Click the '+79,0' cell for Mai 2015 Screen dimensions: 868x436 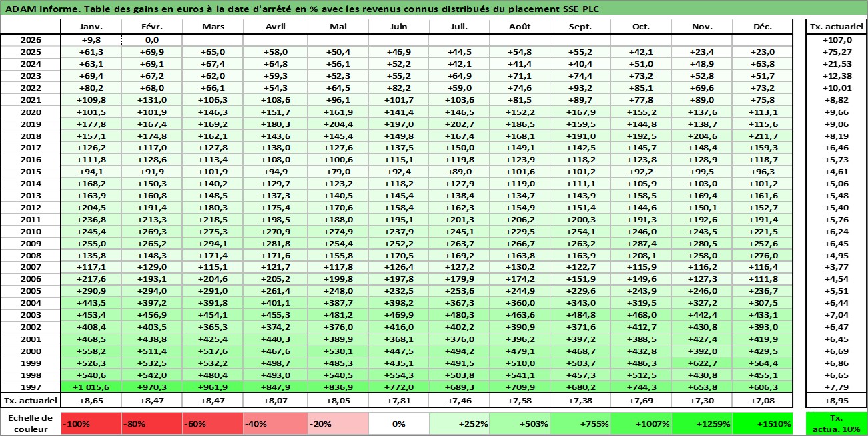[338, 172]
